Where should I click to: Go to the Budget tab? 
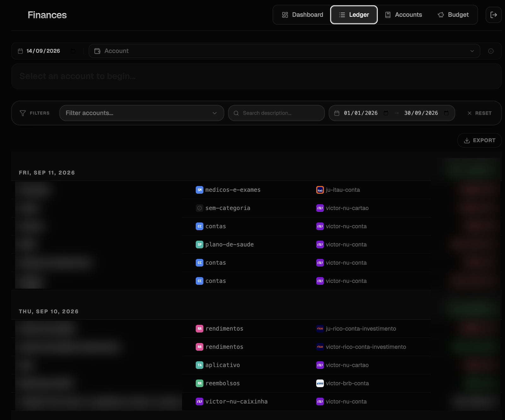click(x=453, y=15)
